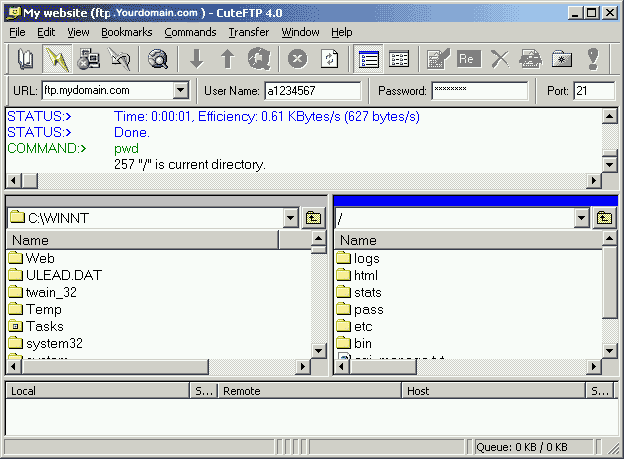
Task: Click local pane horizontal scroll right arrow
Action: 303,366
